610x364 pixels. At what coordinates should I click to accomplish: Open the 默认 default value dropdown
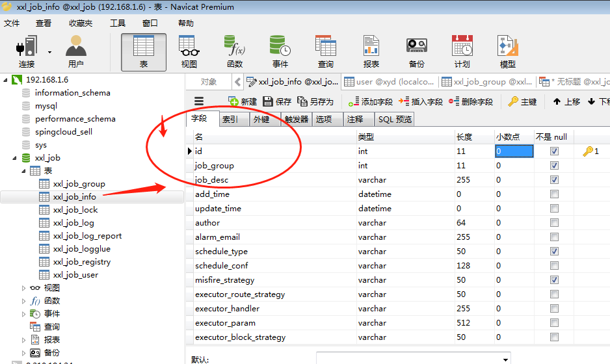tap(505, 359)
